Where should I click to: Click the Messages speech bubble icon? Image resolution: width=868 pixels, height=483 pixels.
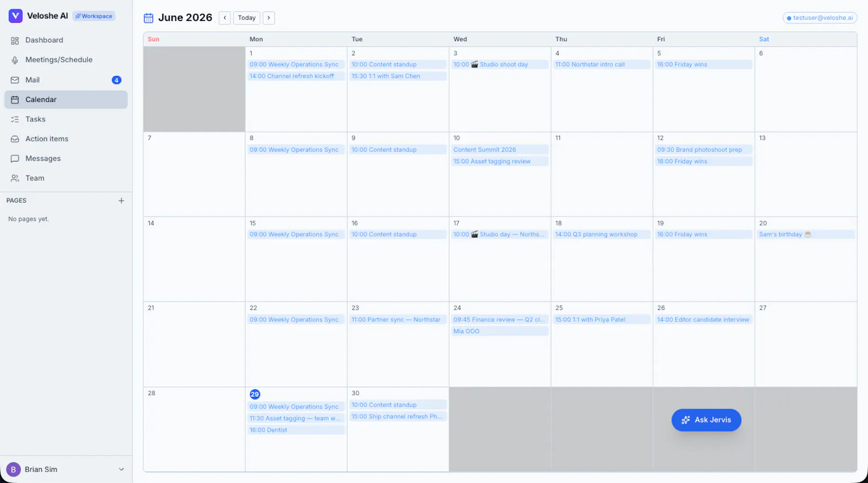tap(15, 159)
